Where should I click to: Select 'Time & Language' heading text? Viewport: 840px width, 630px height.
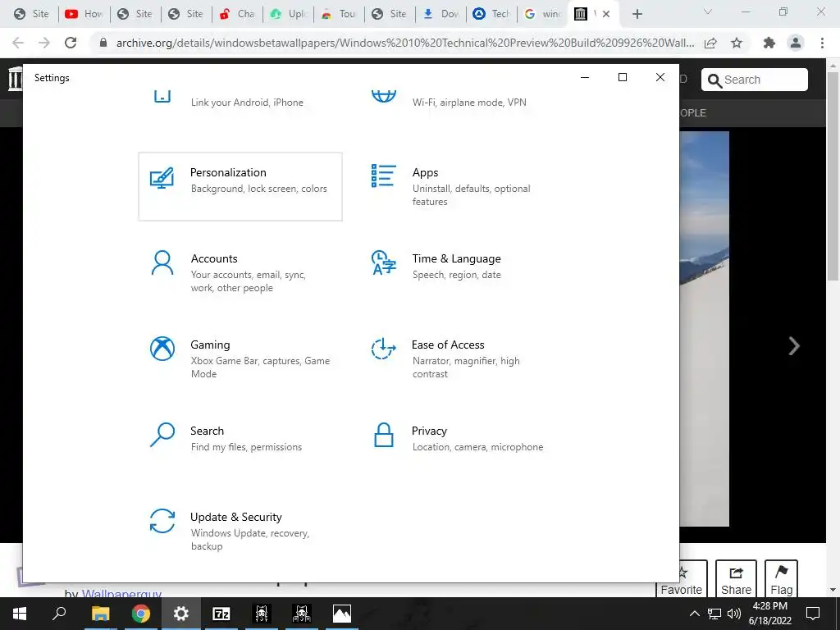[x=456, y=258]
